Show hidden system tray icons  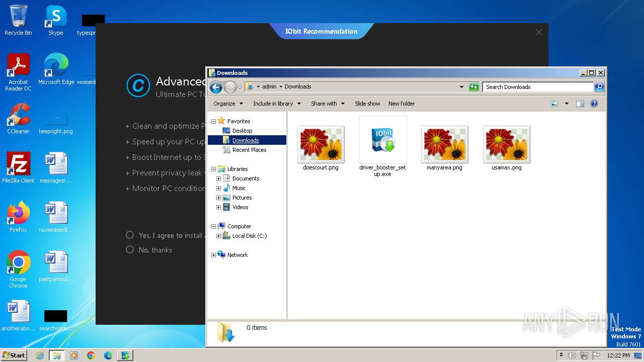click(561, 355)
